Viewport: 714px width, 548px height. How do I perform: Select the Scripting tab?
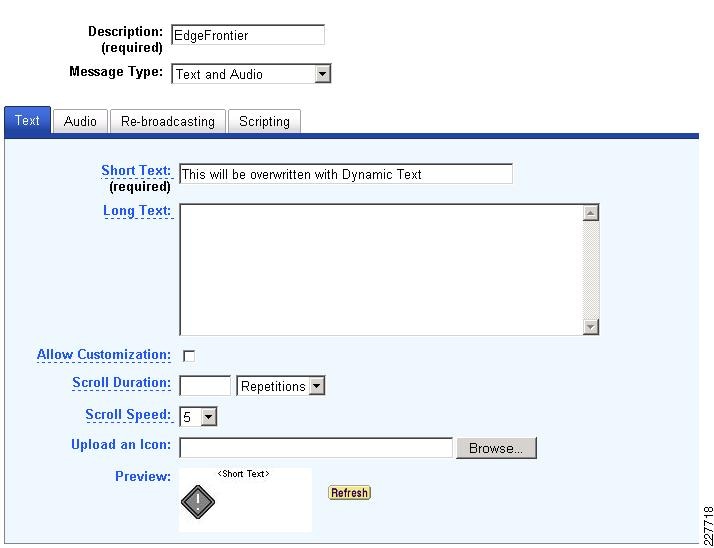pos(264,122)
